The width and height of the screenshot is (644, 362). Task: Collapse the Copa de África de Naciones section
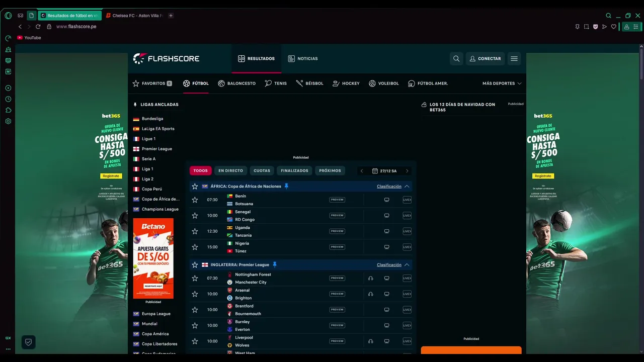pyautogui.click(x=407, y=187)
